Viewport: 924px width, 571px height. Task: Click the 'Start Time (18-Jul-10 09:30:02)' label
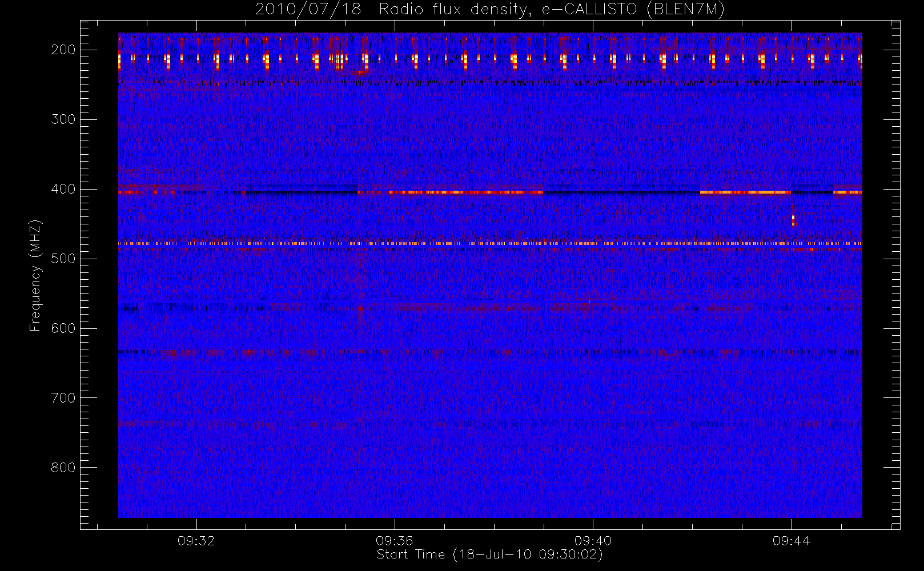coord(490,554)
